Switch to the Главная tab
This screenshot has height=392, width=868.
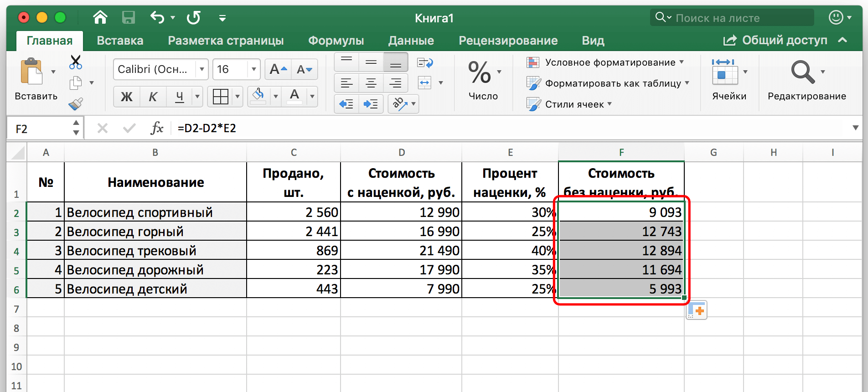(50, 41)
